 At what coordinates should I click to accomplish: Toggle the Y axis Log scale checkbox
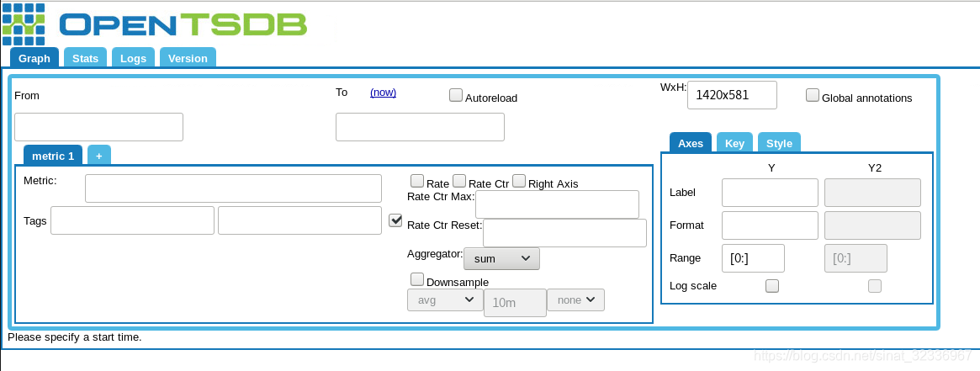point(772,286)
